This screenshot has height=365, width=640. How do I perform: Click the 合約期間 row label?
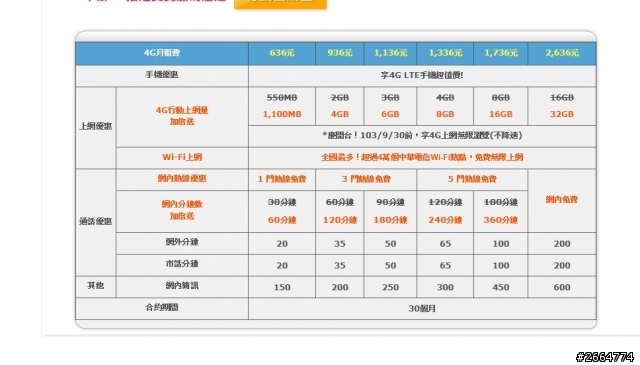162,307
